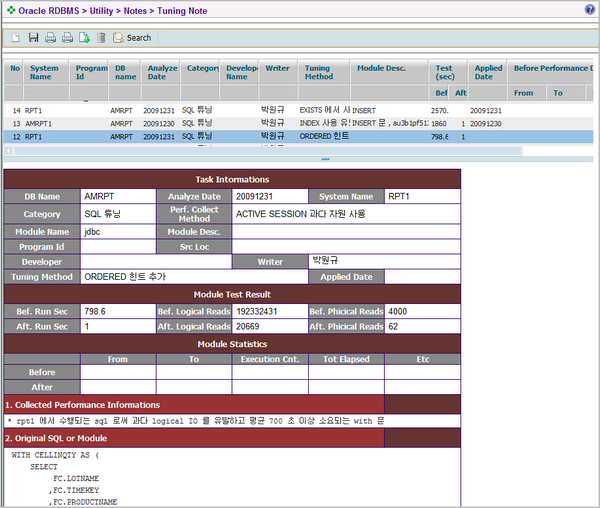Open the Utility breadcrumb level
600x508 pixels.
tap(101, 11)
